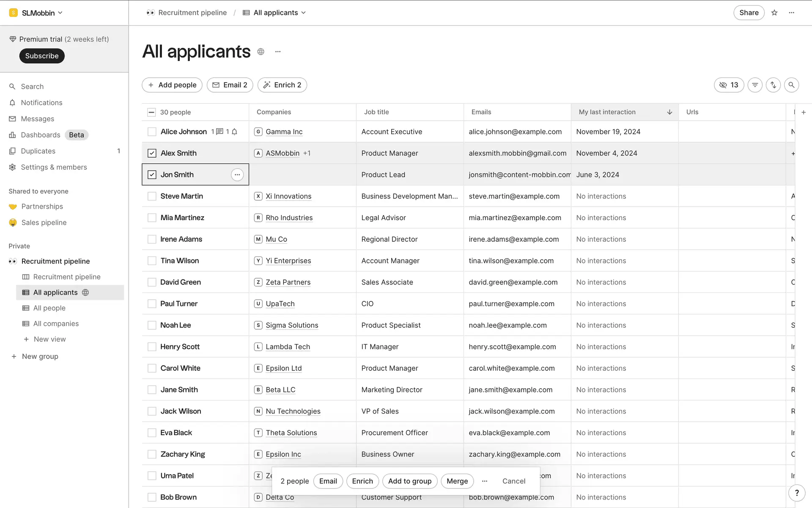812x508 pixels.
Task: Add a new column with plus icon
Action: point(804,112)
